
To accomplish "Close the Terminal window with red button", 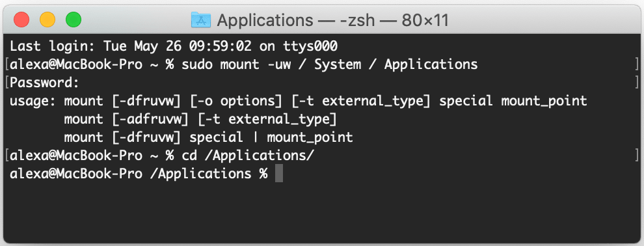I will (21, 20).
